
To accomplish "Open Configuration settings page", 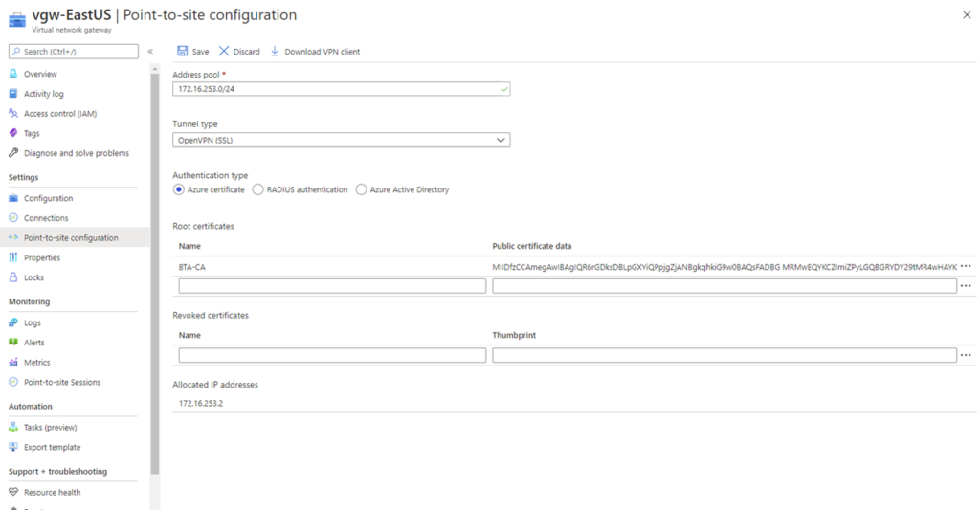I will point(48,198).
